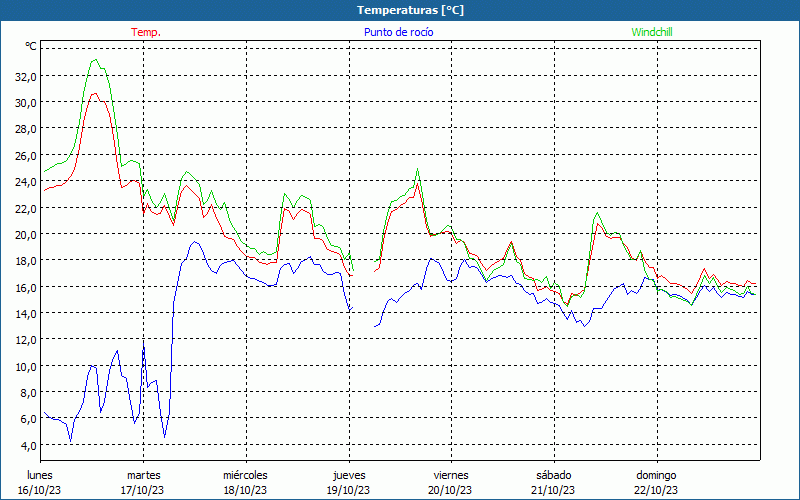The image size is (800, 500).
Task: Click the 30,0 y-axis value
Action: tap(26, 103)
